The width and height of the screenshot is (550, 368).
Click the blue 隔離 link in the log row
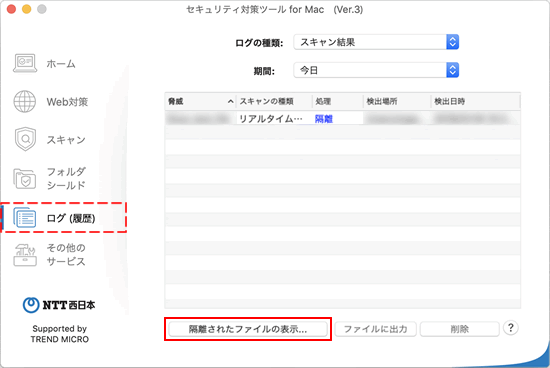323,119
